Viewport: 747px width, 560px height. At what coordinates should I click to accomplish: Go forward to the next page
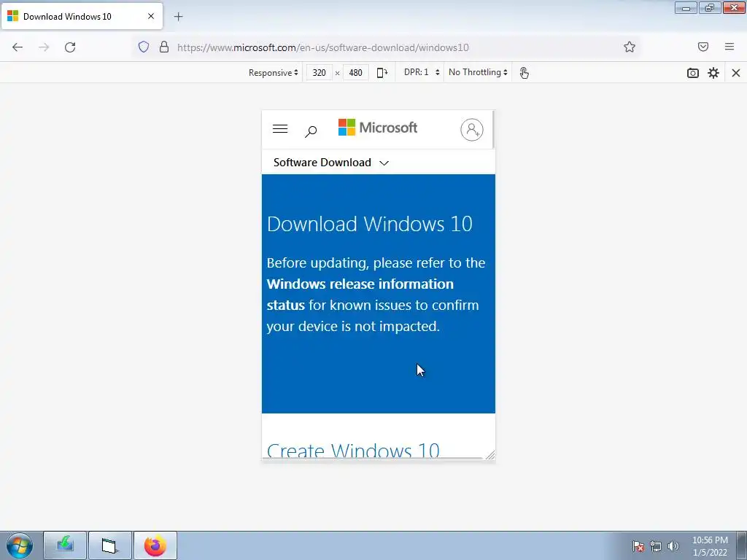coord(44,47)
